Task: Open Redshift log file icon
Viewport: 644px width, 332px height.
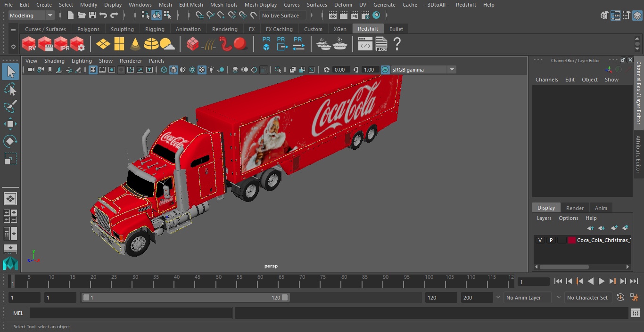Action: tap(381, 44)
